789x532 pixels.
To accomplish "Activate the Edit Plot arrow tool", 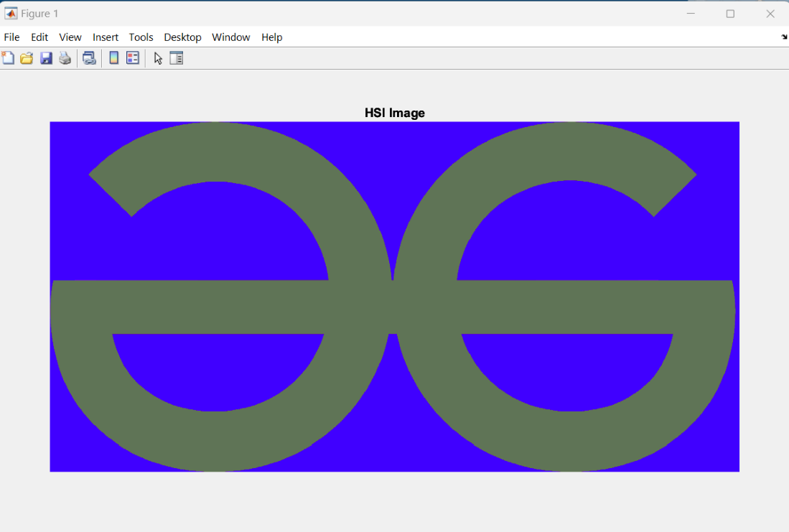I will (158, 58).
